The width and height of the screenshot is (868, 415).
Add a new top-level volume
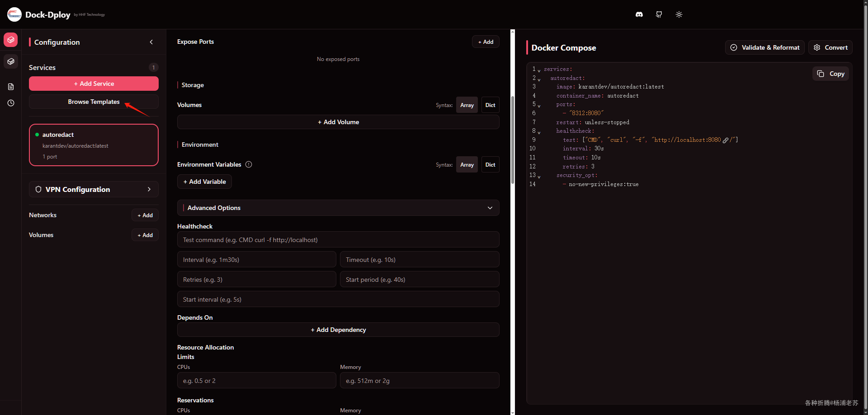[145, 235]
